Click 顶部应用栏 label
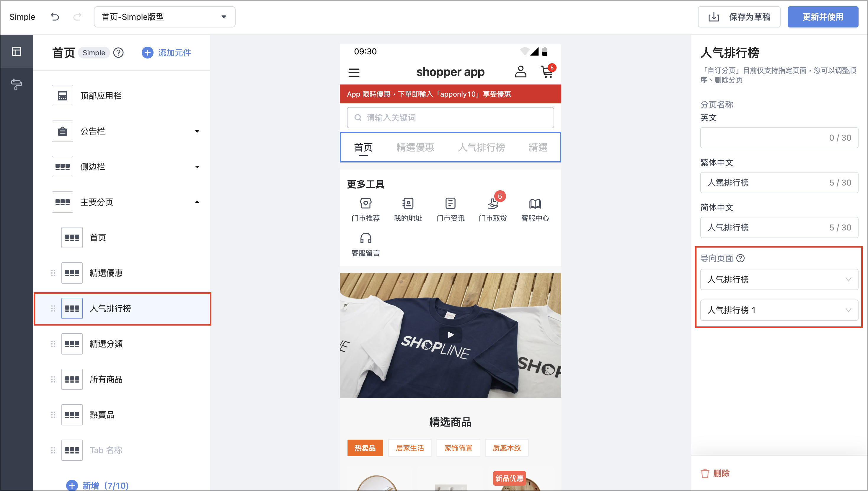Viewport: 868px width, 491px height. point(101,96)
